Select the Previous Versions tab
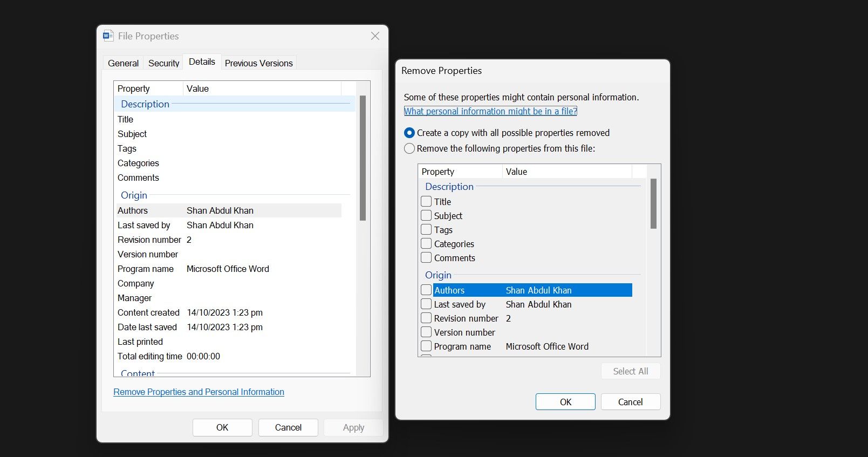The height and width of the screenshot is (457, 868). pyautogui.click(x=258, y=63)
